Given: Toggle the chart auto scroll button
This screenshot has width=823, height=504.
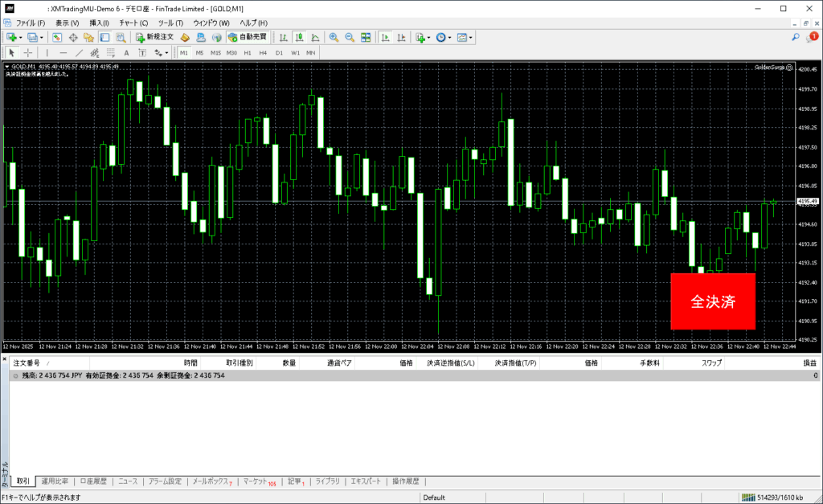Looking at the screenshot, I should [386, 38].
